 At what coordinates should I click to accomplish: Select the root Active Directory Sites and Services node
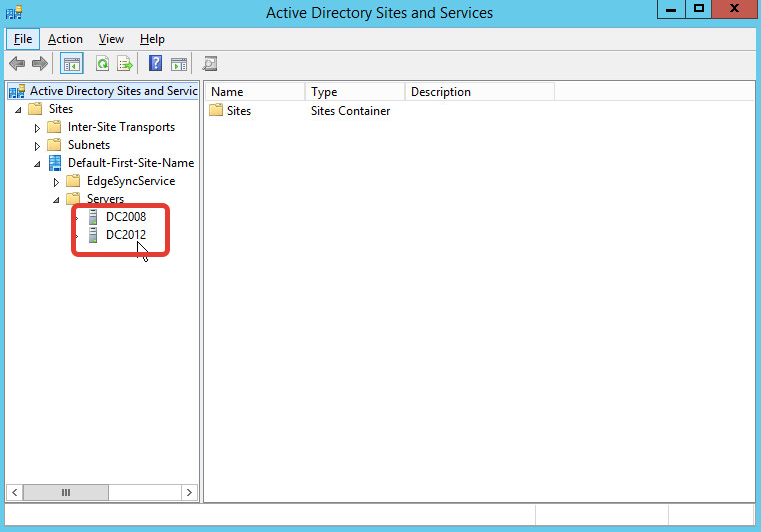pyautogui.click(x=114, y=91)
